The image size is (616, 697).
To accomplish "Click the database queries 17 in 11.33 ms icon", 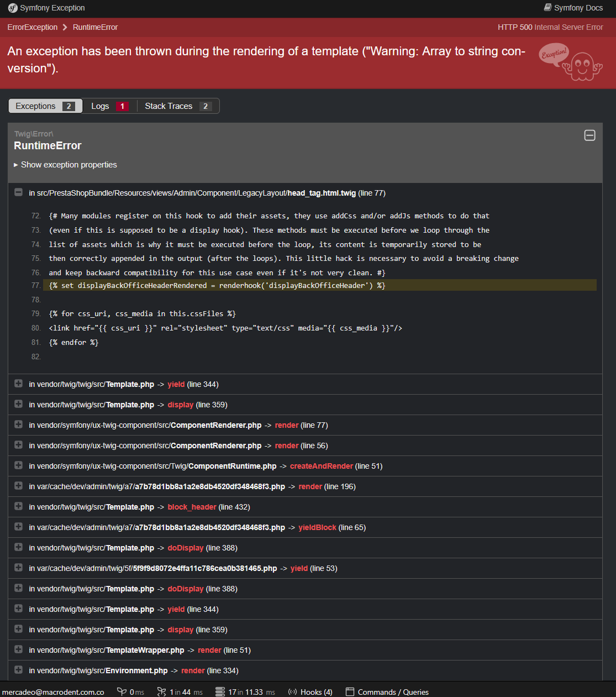I will [220, 692].
